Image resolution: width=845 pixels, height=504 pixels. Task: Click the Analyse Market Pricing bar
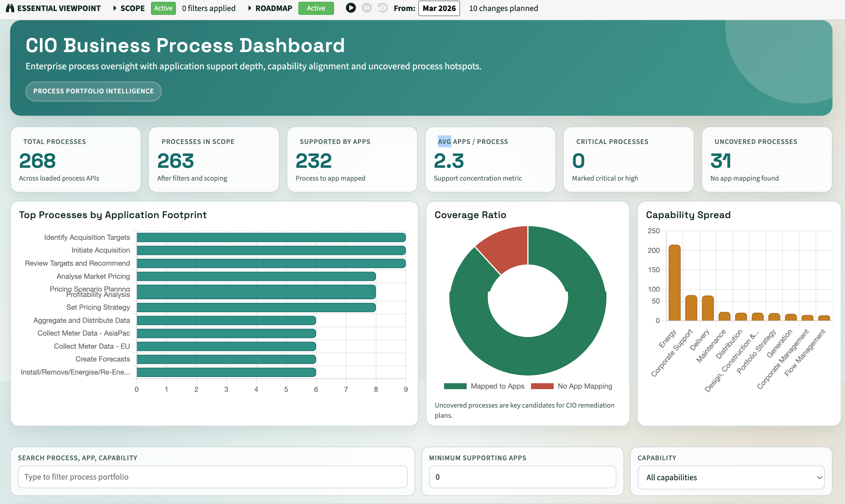click(256, 276)
